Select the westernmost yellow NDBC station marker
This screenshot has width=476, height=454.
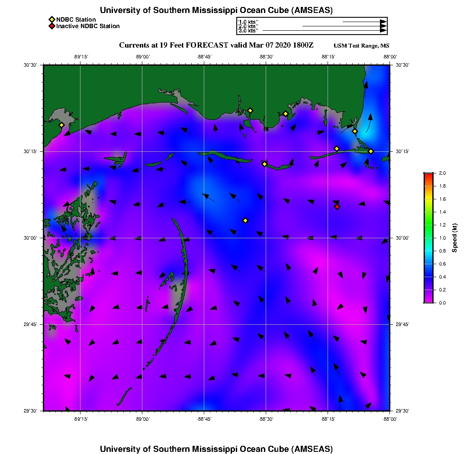61,125
